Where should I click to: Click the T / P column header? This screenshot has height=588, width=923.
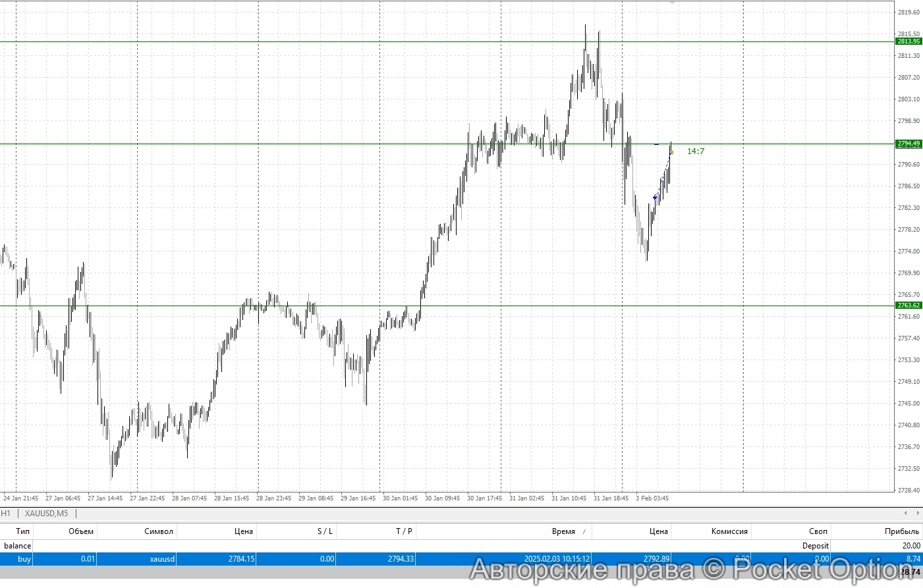point(404,531)
